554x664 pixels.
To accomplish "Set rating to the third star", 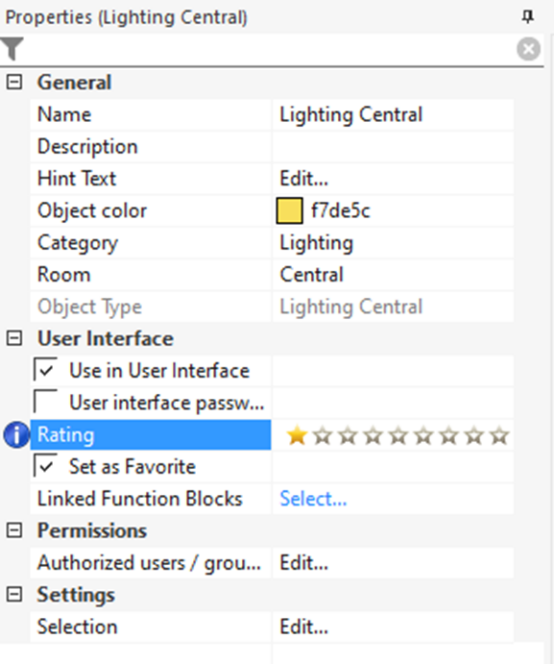I will click(348, 436).
